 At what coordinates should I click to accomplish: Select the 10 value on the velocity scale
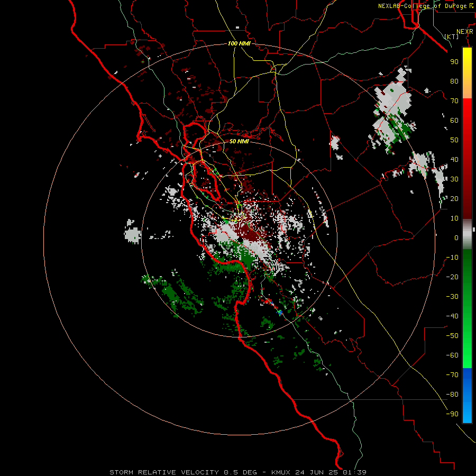[454, 218]
